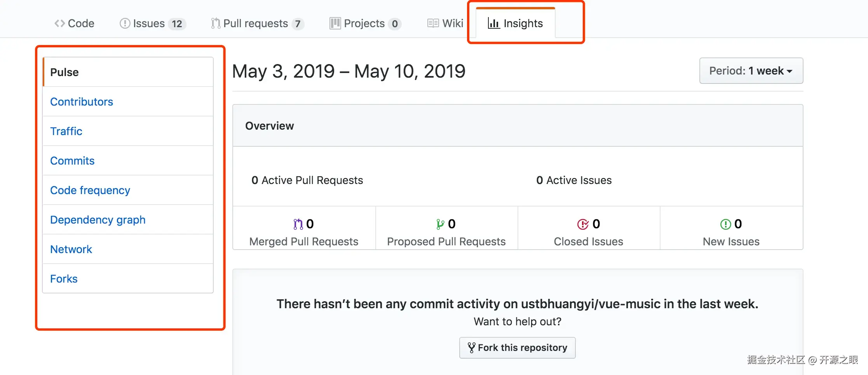
Task: Open the Issues tab
Action: pyautogui.click(x=149, y=23)
